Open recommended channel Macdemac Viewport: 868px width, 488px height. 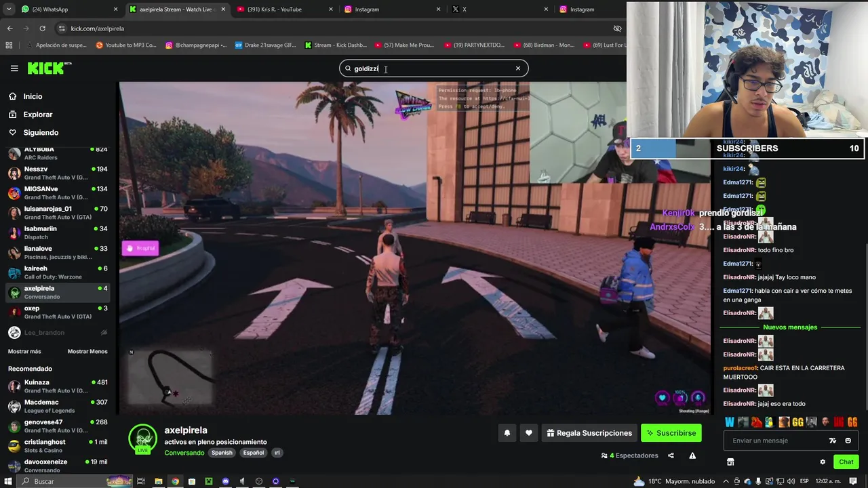click(x=58, y=406)
